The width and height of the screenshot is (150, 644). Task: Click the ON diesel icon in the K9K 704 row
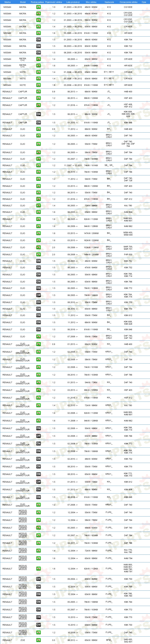[38, 40]
